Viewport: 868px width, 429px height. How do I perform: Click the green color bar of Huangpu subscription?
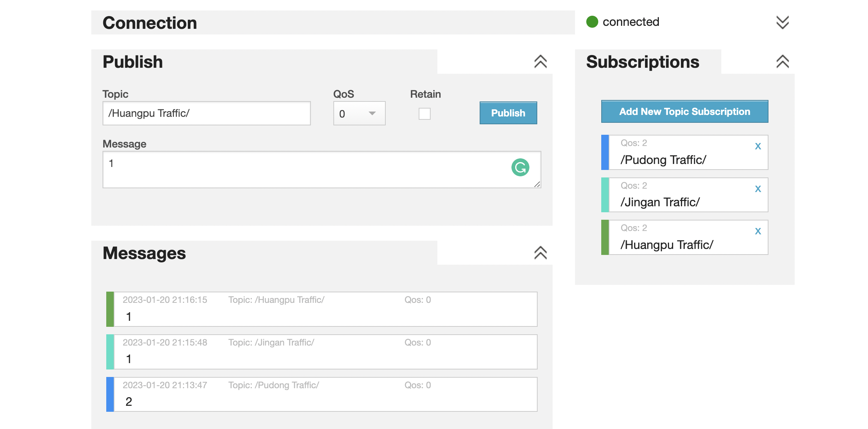(x=605, y=237)
